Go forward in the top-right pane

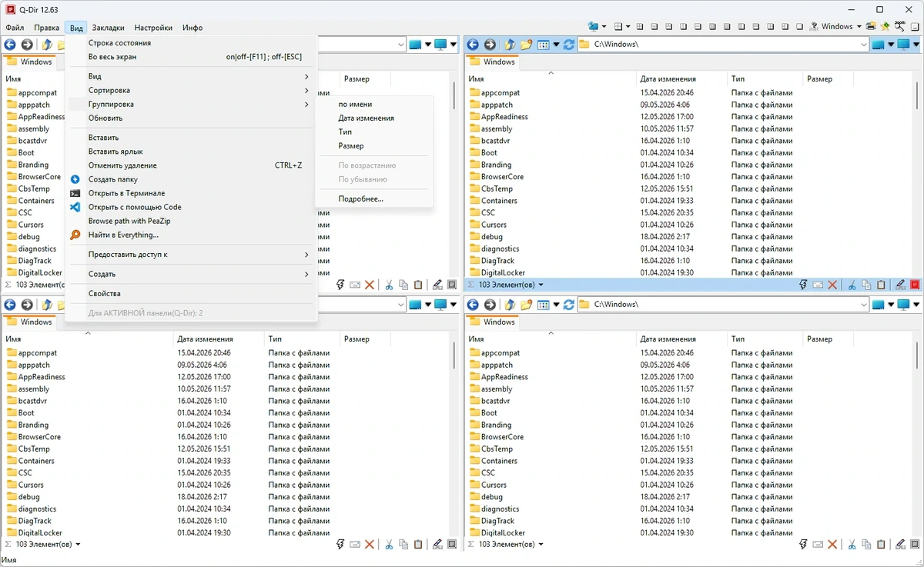490,45
